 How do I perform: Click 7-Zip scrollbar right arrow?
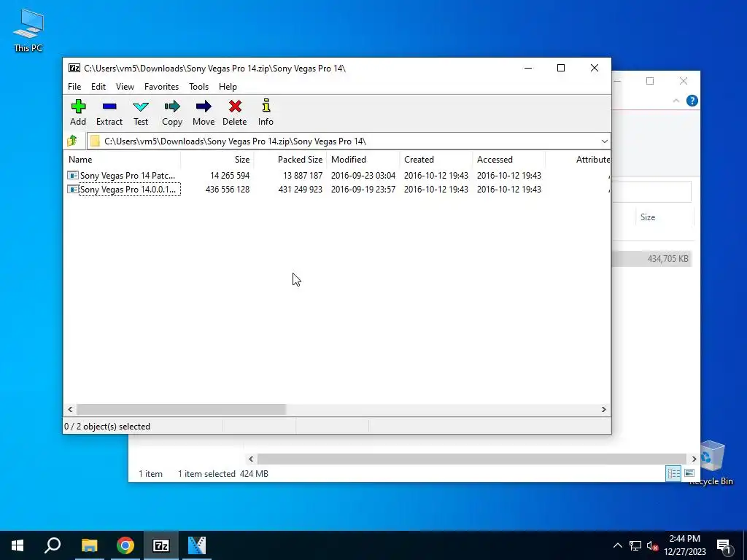tap(603, 409)
